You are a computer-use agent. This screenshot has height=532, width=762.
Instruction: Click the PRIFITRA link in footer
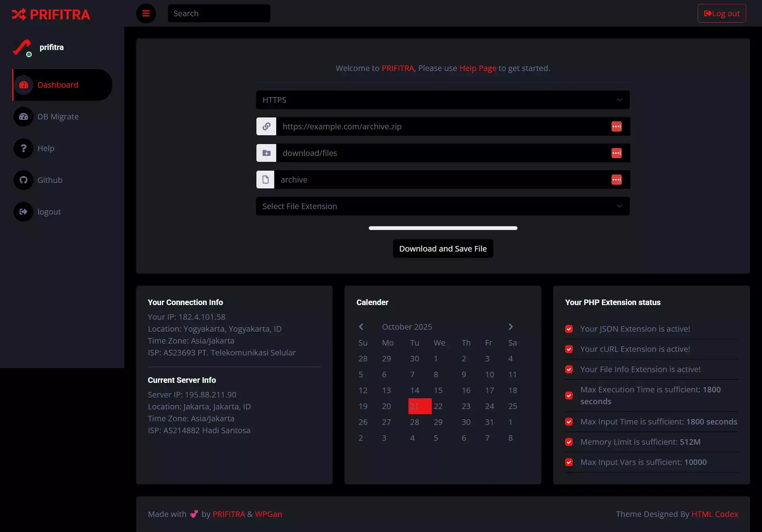click(x=229, y=514)
